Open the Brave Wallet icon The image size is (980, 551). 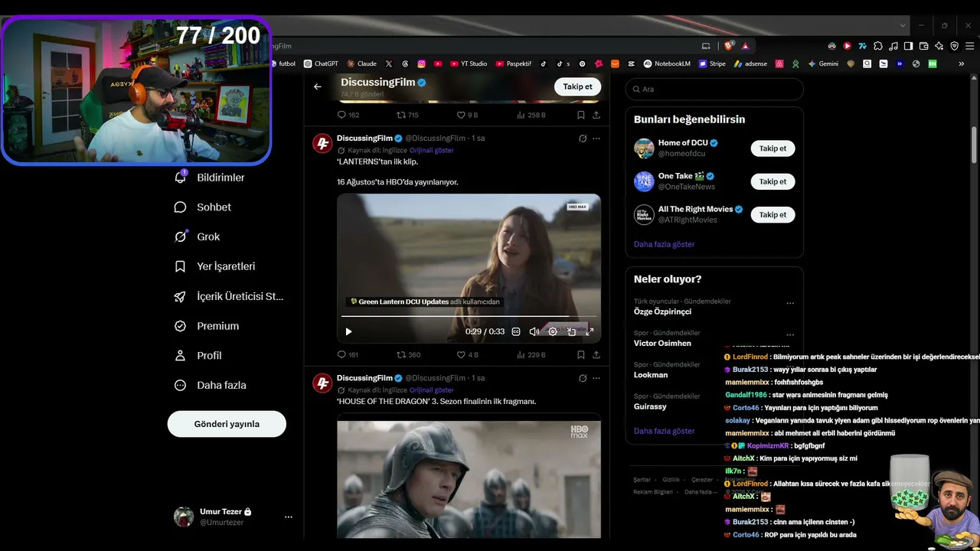pyautogui.click(x=924, y=46)
